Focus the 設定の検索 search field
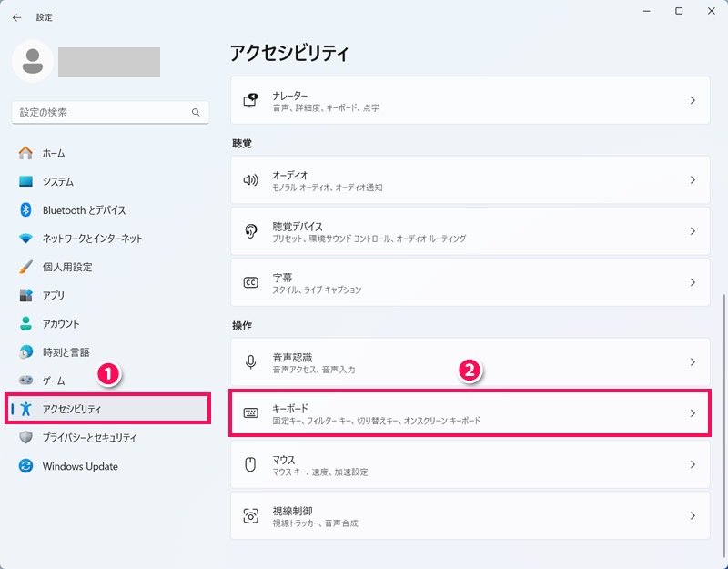 point(100,113)
